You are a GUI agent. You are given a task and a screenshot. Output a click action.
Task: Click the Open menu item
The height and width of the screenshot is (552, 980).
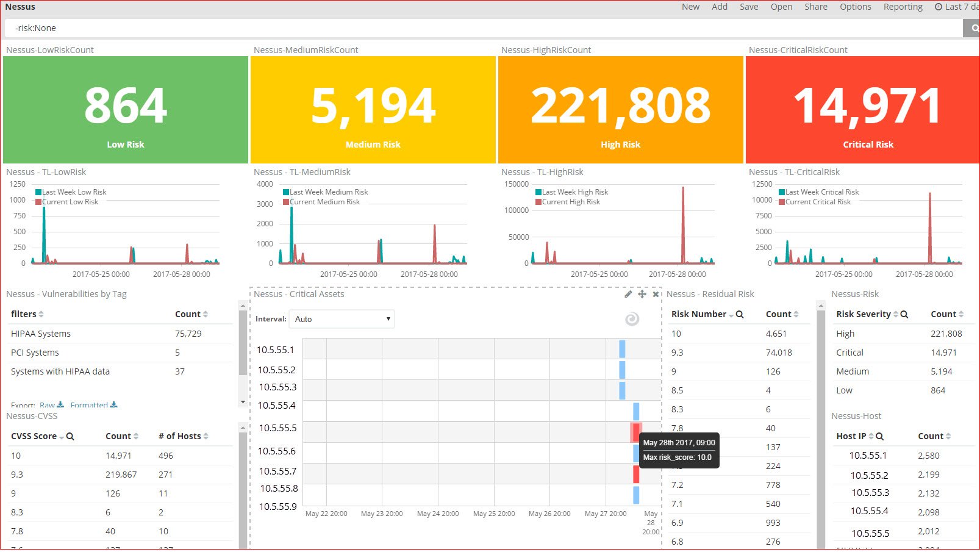coord(781,7)
